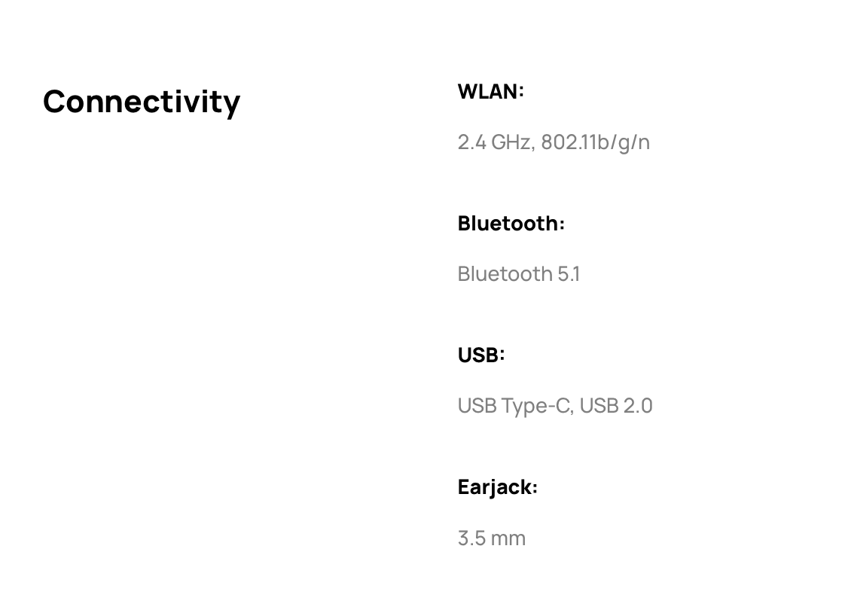
Task: Click the mm unit text
Action: [x=508, y=538]
